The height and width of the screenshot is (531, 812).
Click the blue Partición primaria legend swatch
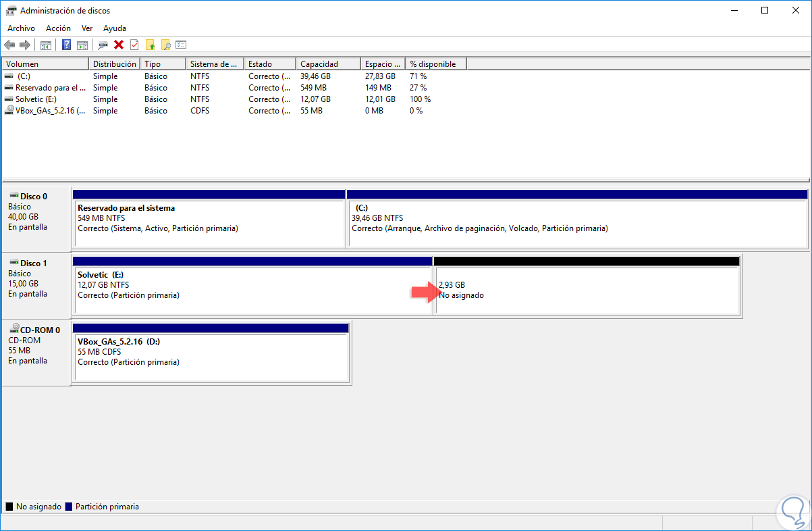click(x=69, y=506)
